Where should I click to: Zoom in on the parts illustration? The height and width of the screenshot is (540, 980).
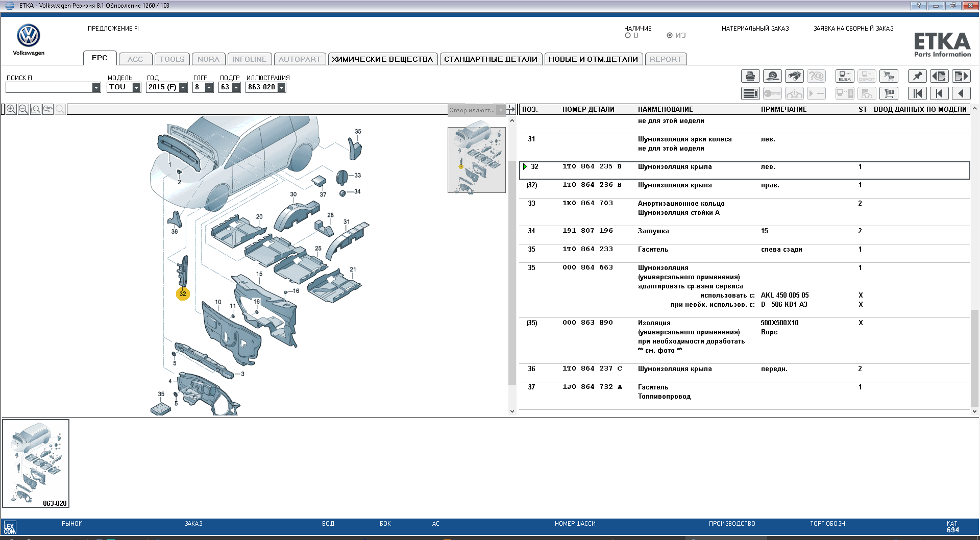click(11, 109)
